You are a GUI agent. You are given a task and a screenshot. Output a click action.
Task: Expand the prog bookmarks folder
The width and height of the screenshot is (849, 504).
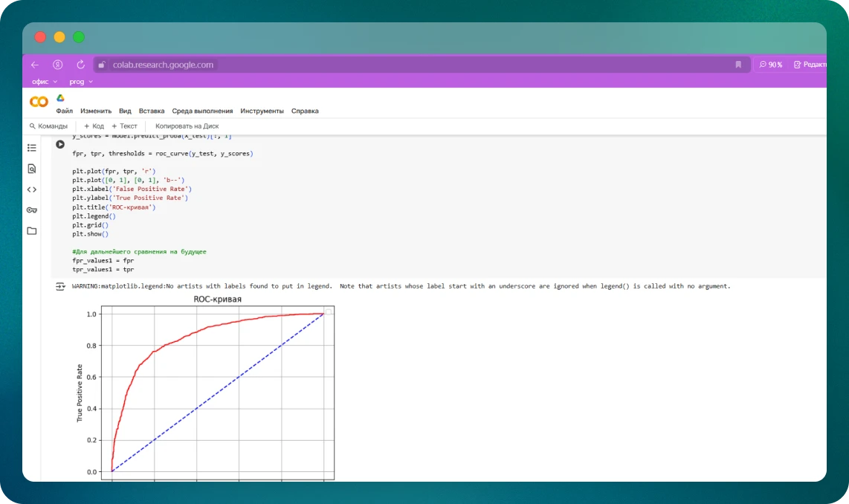click(81, 82)
